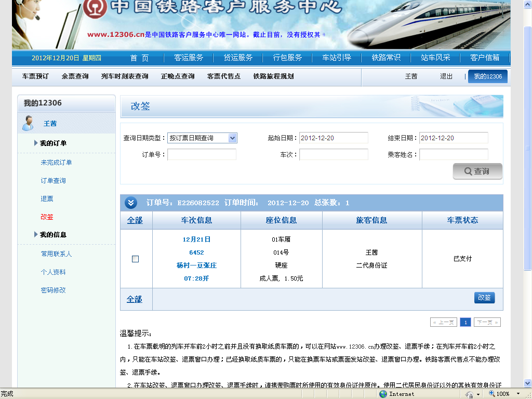Open the 客运服务 menu
Screen dimensions: 532x399
189,58
